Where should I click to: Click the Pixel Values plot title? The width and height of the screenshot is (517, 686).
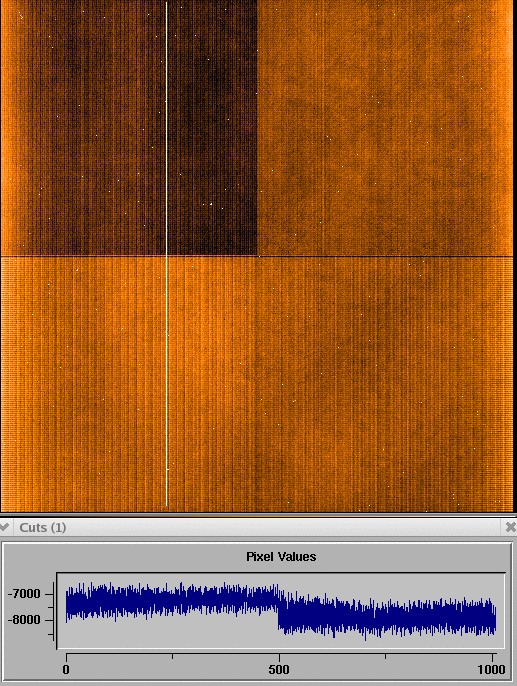[281, 556]
